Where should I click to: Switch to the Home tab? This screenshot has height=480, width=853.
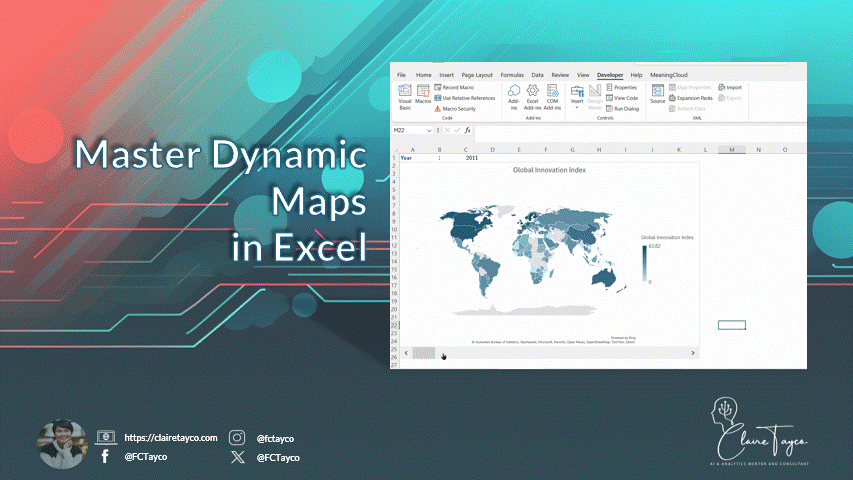423,75
